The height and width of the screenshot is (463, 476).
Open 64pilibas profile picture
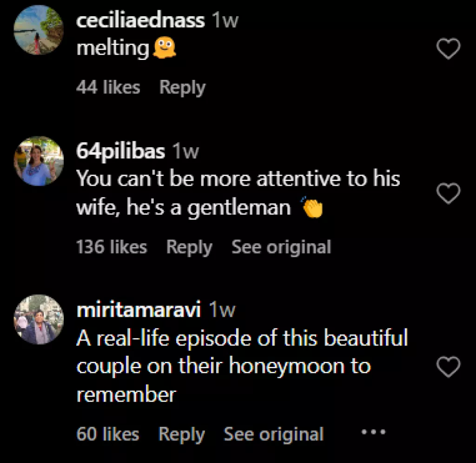(x=39, y=160)
